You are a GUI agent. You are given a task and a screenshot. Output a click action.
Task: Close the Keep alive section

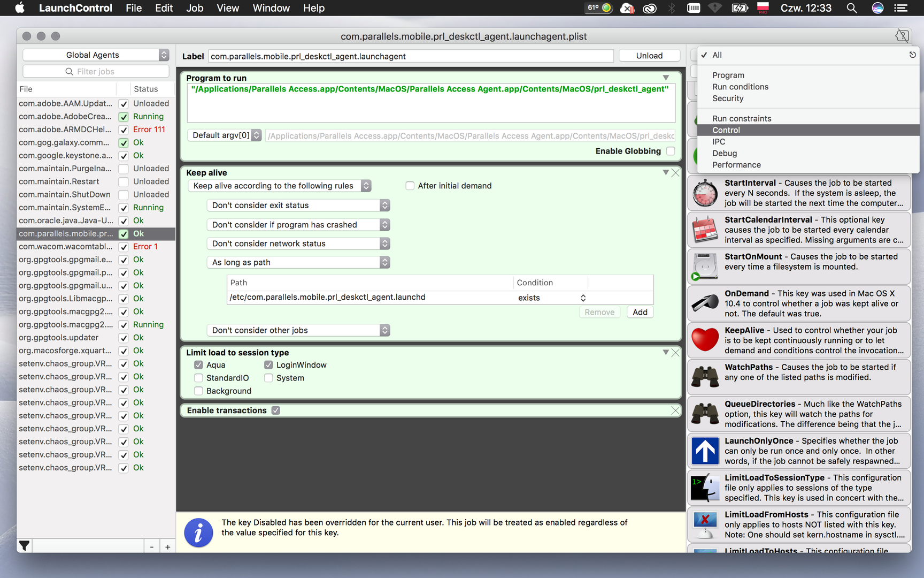[x=675, y=173]
